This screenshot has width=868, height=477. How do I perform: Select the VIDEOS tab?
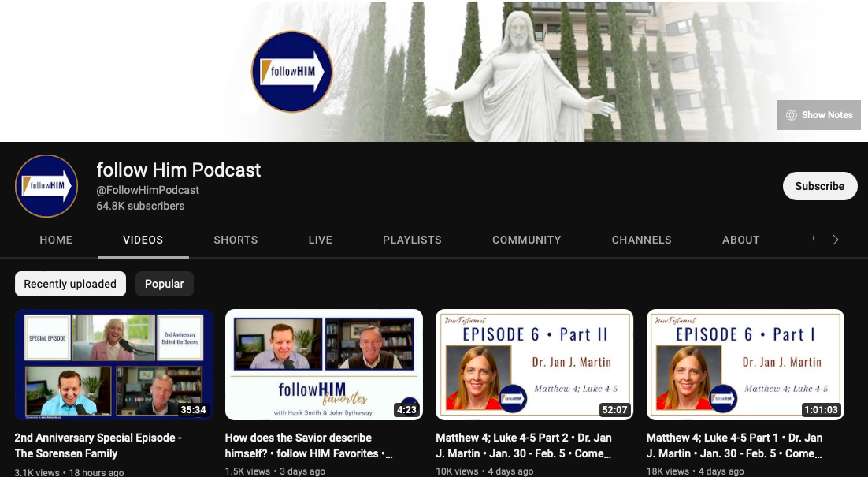[x=143, y=240]
